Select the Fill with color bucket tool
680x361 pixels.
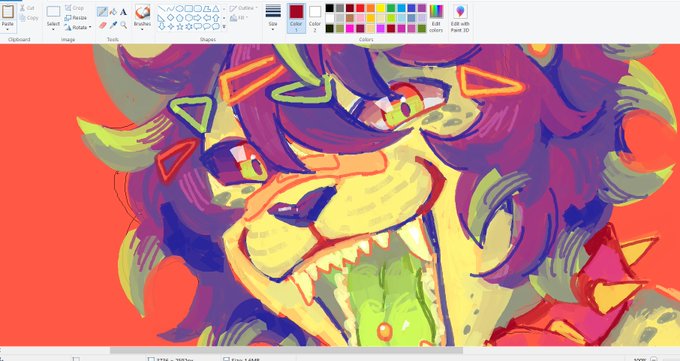pyautogui.click(x=113, y=12)
